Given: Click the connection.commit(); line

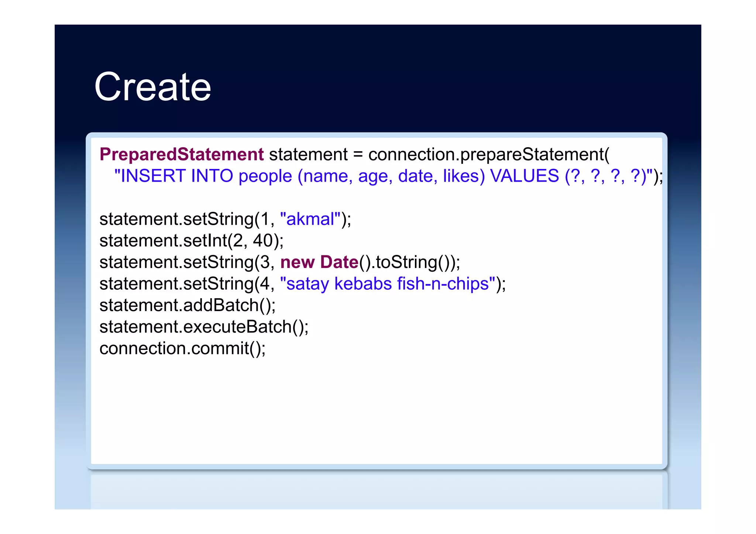Looking at the screenshot, I should [182, 348].
